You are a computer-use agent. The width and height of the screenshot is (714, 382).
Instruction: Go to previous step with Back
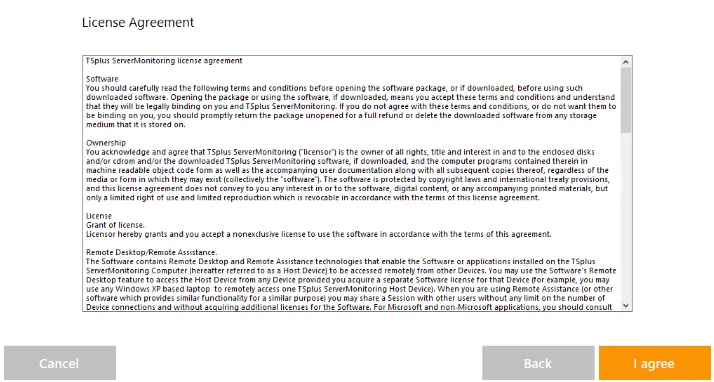[x=538, y=363]
